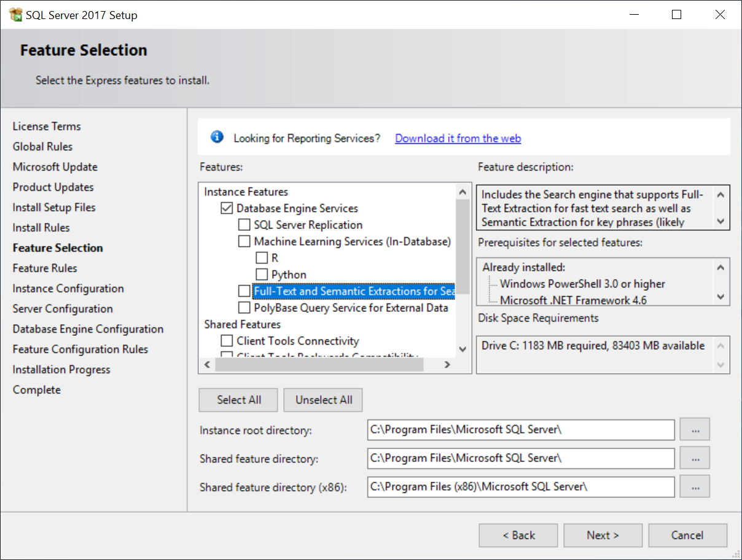This screenshot has width=742, height=560.
Task: Select the Install Rules step
Action: pos(41,228)
